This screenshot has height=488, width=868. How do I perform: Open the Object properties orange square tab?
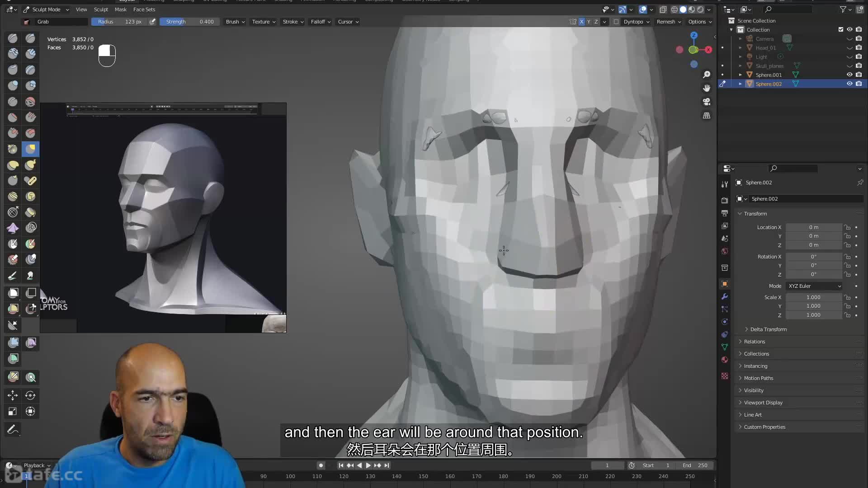[725, 284]
